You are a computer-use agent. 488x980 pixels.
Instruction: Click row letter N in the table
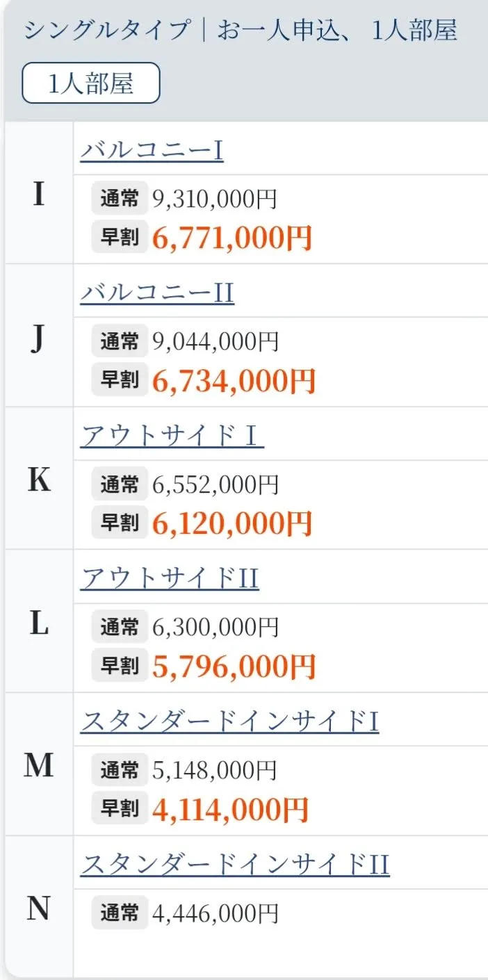point(39,908)
